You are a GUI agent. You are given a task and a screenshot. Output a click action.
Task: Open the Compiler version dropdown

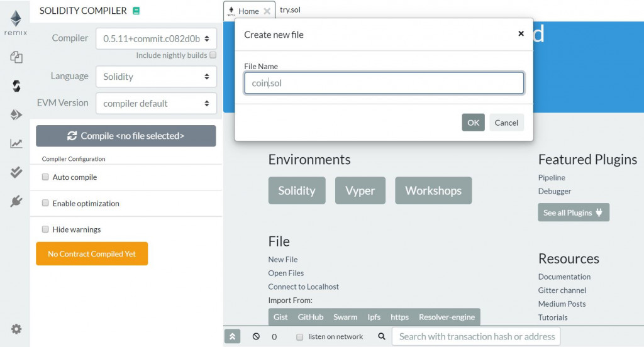156,38
